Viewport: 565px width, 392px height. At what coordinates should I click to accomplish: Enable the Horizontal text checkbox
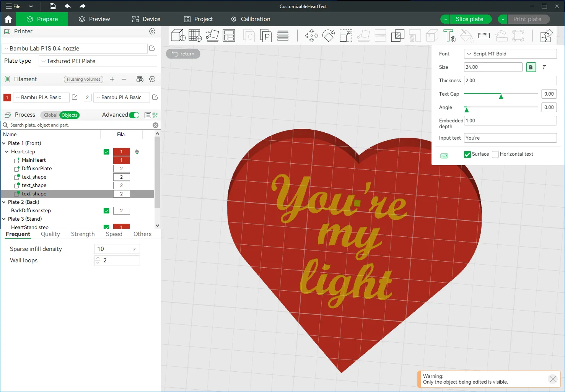pos(495,154)
